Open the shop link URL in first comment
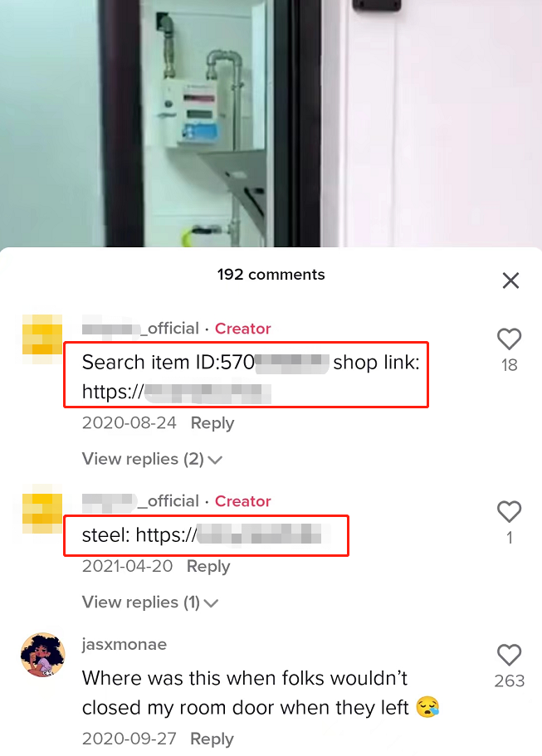The image size is (542, 756). pos(177,392)
